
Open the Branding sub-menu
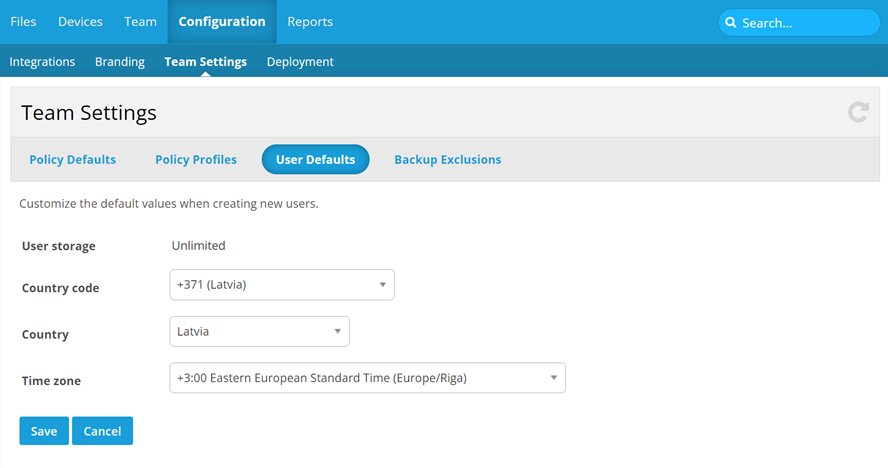point(120,61)
